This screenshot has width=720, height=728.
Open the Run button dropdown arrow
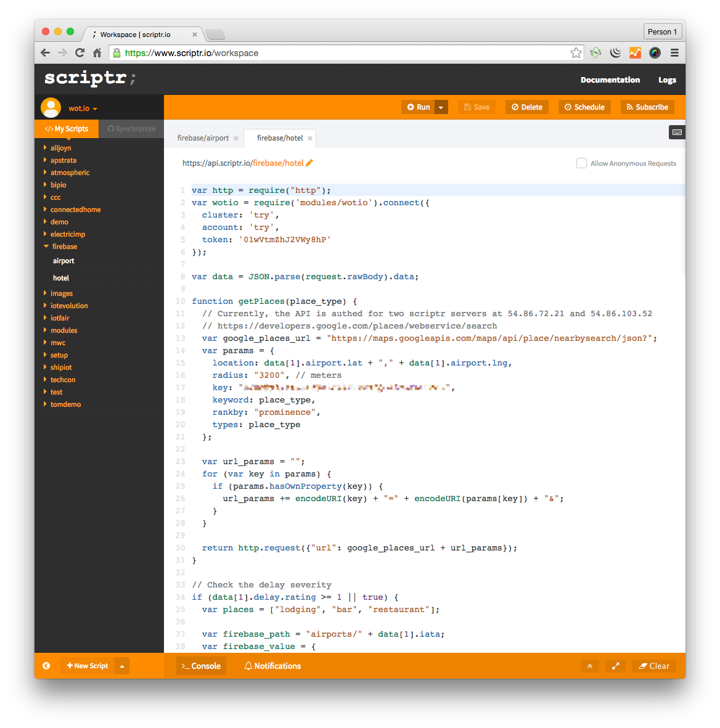[x=440, y=107]
